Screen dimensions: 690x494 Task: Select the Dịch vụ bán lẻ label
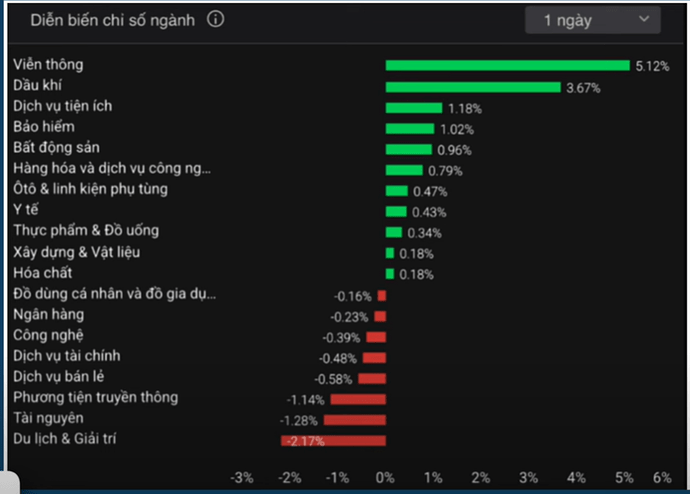[x=59, y=377]
